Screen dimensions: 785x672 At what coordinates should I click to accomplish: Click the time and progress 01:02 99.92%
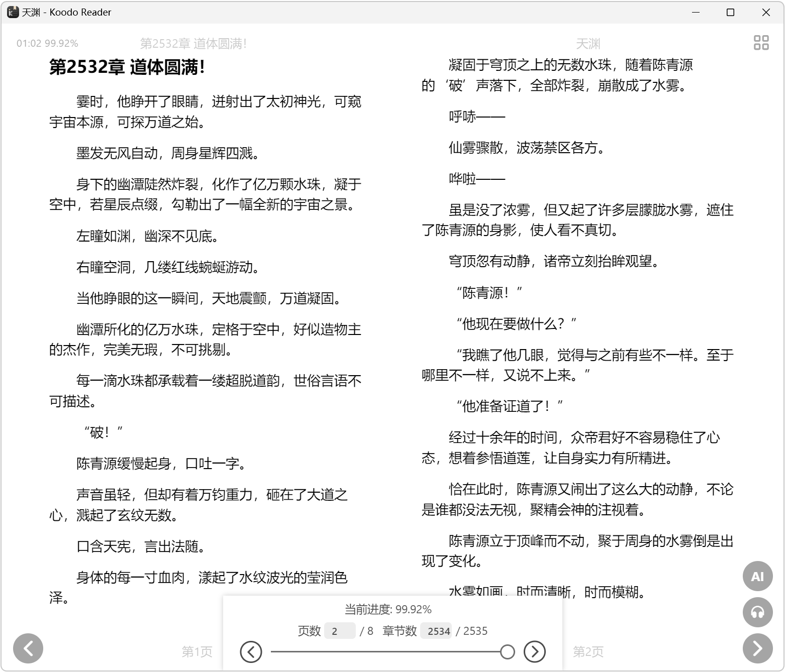47,43
